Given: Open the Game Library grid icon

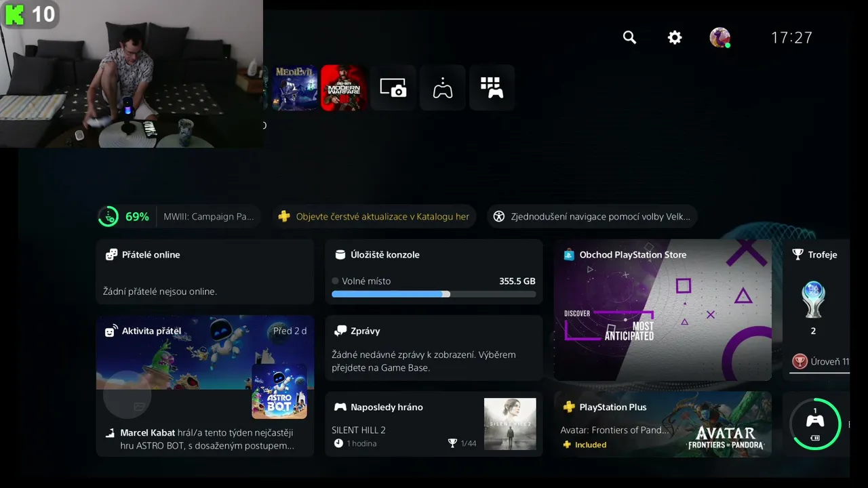Looking at the screenshot, I should pos(492,87).
